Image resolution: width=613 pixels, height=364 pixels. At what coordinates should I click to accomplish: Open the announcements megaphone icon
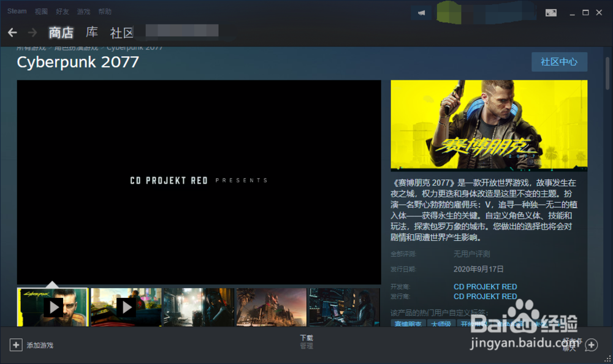pos(421,13)
